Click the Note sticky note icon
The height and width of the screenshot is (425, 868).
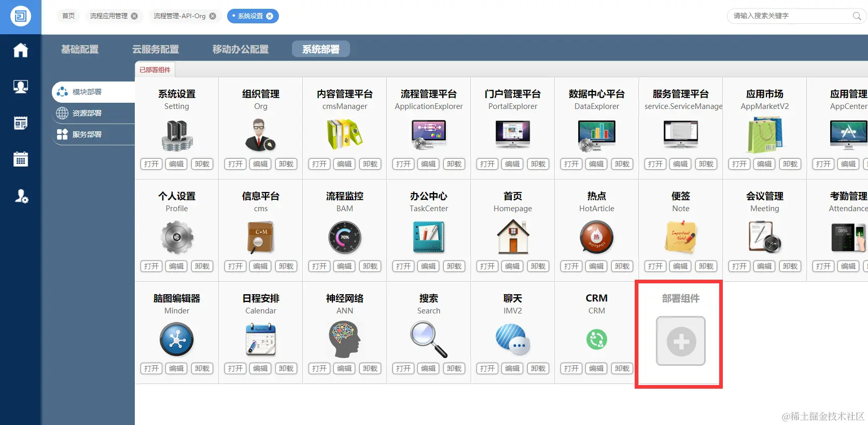[681, 237]
